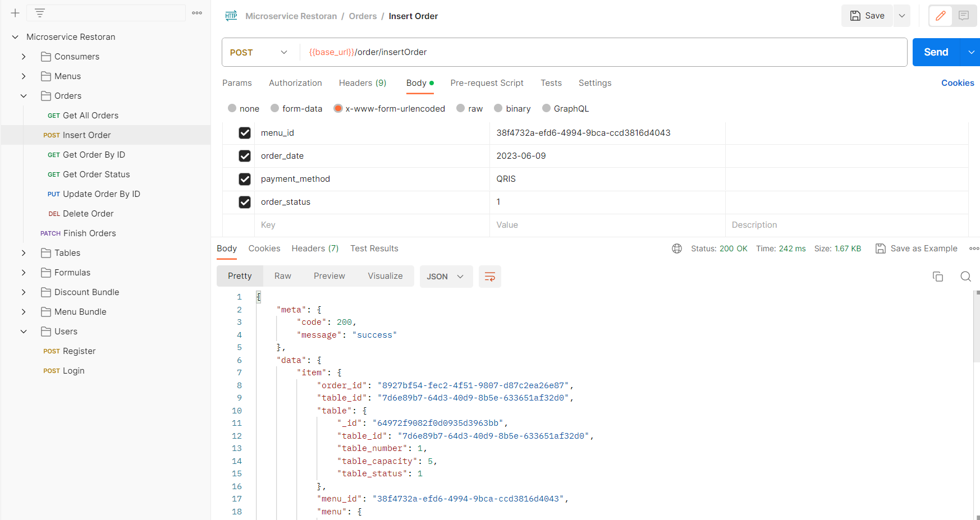
Task: Switch to Pre-request Script tab
Action: (x=487, y=83)
